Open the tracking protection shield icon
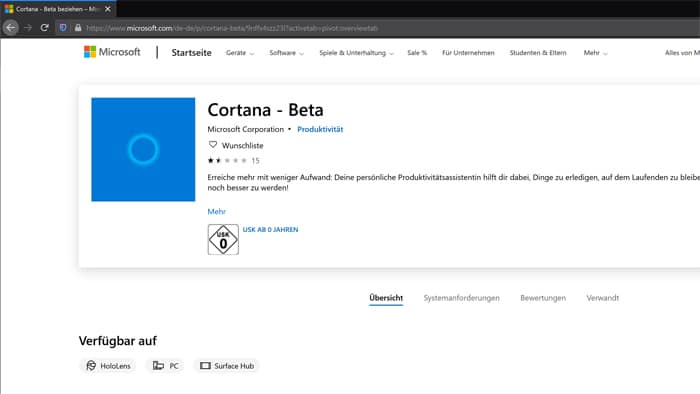The image size is (700, 394). [x=63, y=28]
